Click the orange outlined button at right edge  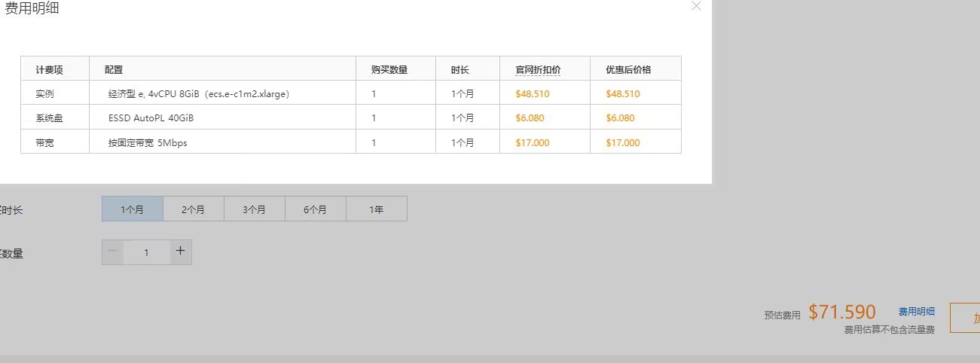tap(966, 318)
